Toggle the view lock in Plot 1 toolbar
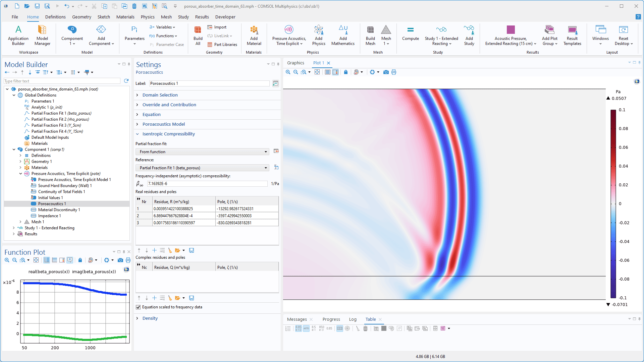The image size is (644, 362). point(346,72)
